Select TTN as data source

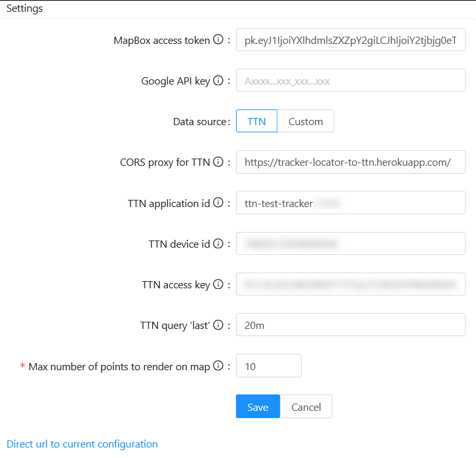click(x=256, y=121)
